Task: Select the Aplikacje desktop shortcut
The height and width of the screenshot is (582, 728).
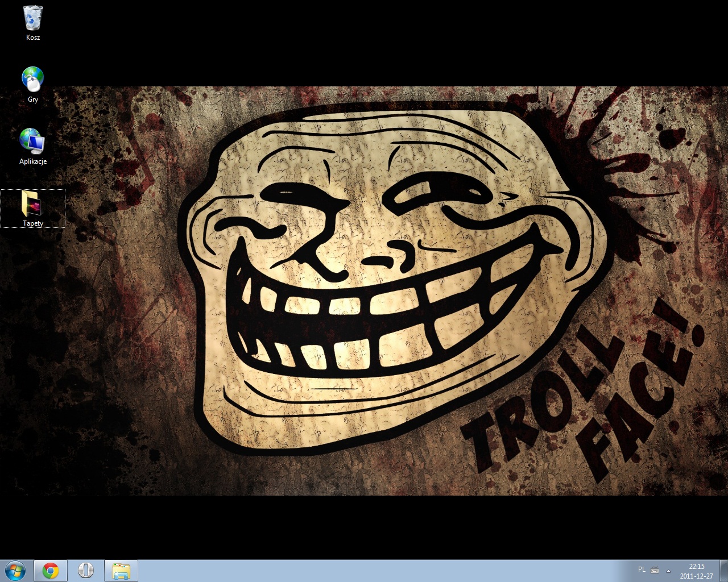Action: tap(33, 147)
